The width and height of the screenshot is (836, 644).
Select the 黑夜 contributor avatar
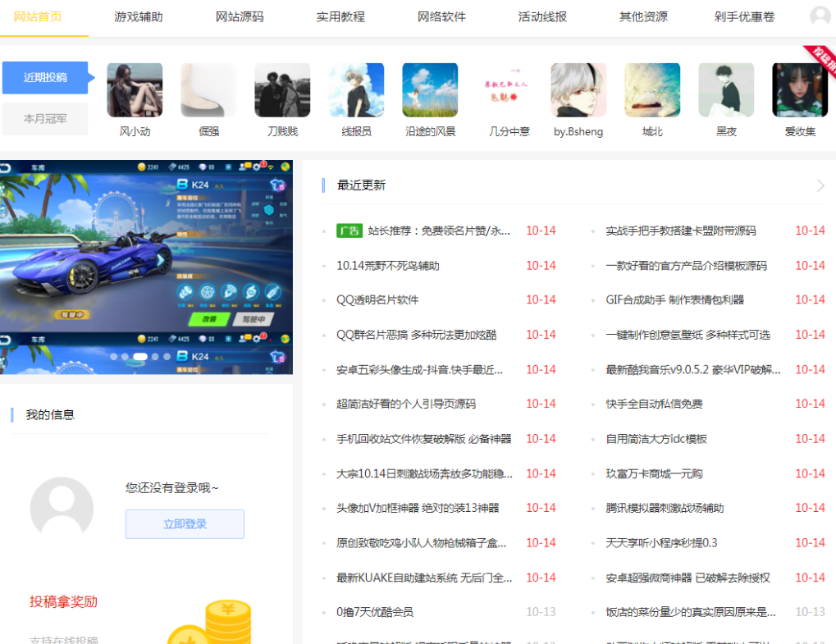click(725, 89)
